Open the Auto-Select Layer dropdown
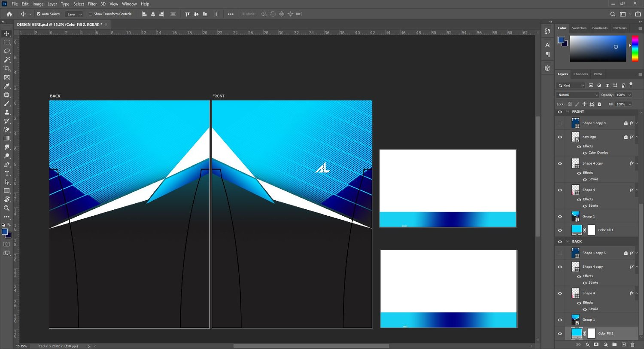This screenshot has width=644, height=349. click(74, 14)
